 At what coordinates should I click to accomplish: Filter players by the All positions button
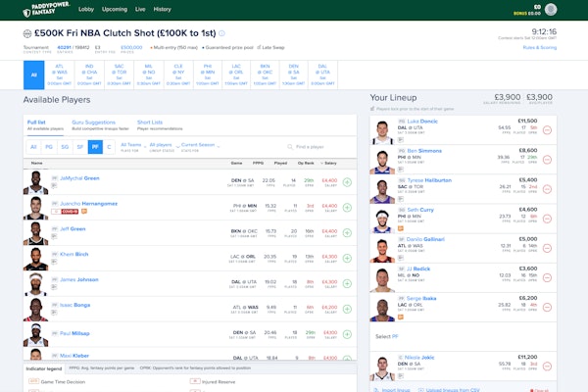tap(33, 147)
